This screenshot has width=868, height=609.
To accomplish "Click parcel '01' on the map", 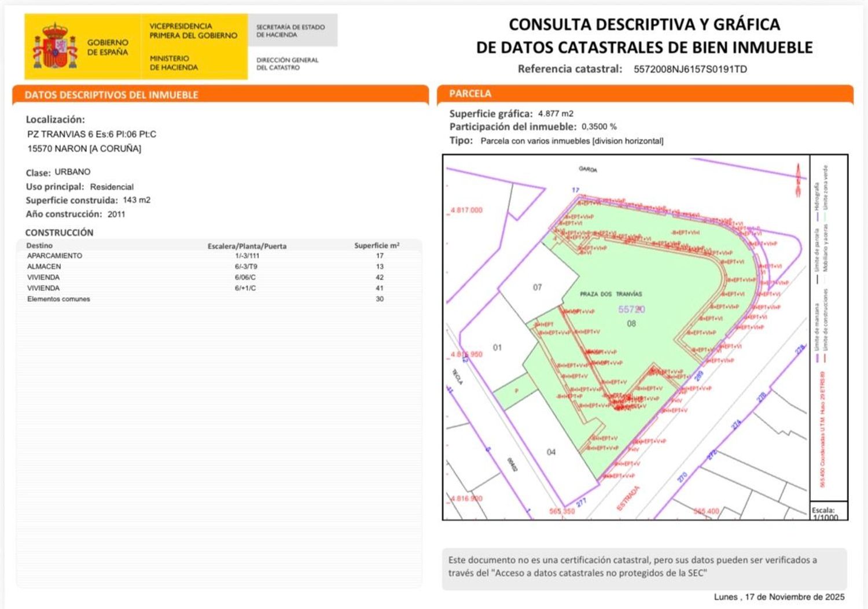I will 497,348.
